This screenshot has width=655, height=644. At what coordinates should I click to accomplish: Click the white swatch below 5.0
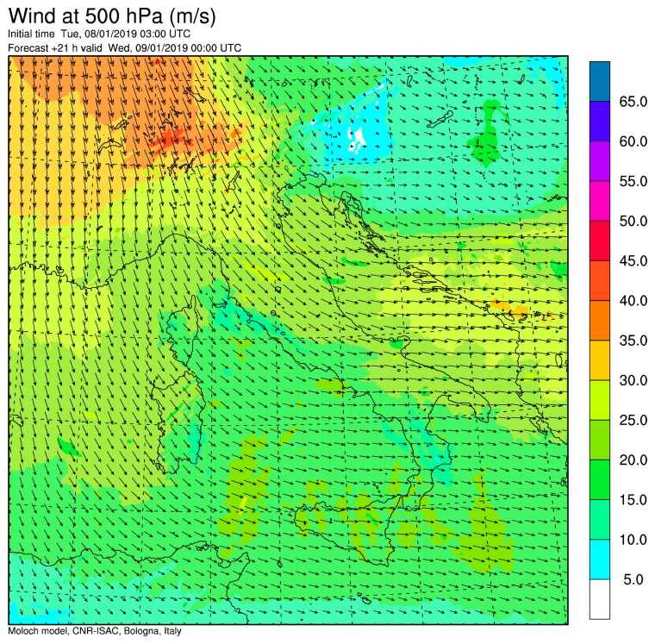(600, 599)
